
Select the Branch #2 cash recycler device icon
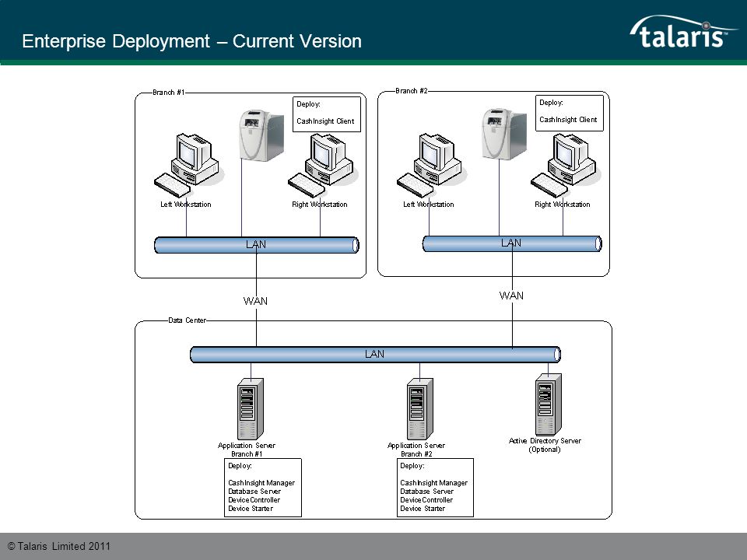coord(504,135)
